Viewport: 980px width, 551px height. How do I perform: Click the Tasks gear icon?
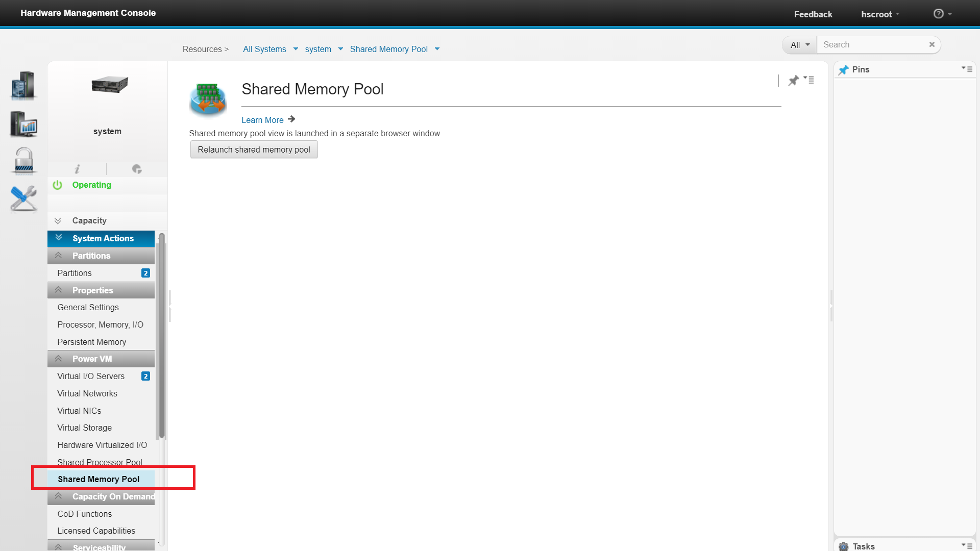coord(844,546)
